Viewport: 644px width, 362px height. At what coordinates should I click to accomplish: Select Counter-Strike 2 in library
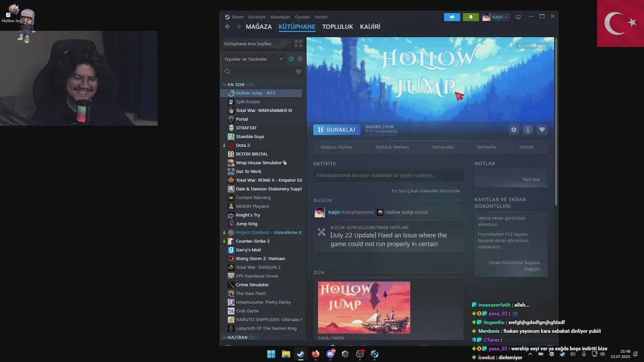click(x=262, y=241)
